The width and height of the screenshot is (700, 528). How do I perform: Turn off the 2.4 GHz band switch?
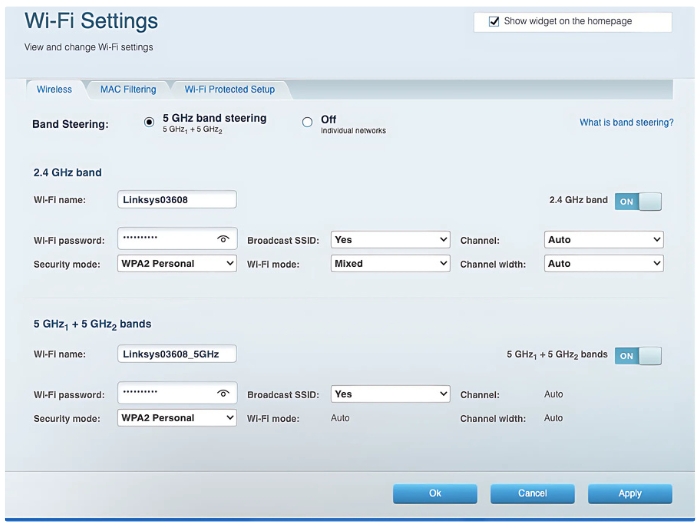[638, 201]
